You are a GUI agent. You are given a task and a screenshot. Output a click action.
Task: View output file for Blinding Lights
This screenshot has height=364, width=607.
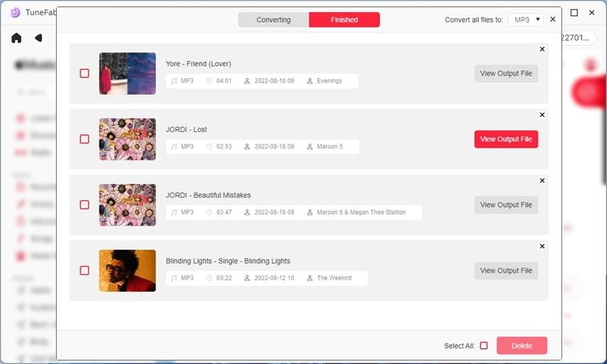[506, 271]
